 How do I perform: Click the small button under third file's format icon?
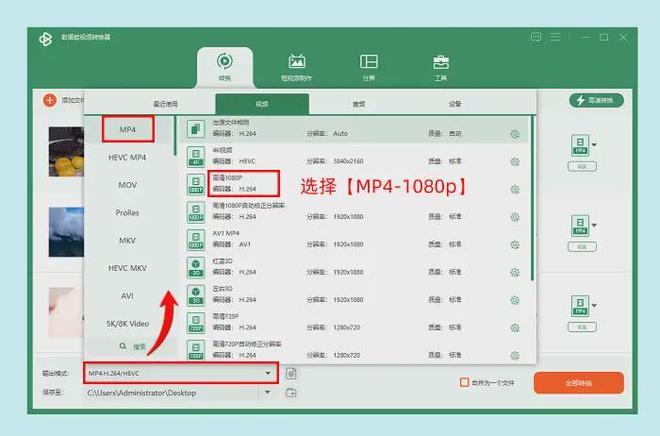(582, 327)
